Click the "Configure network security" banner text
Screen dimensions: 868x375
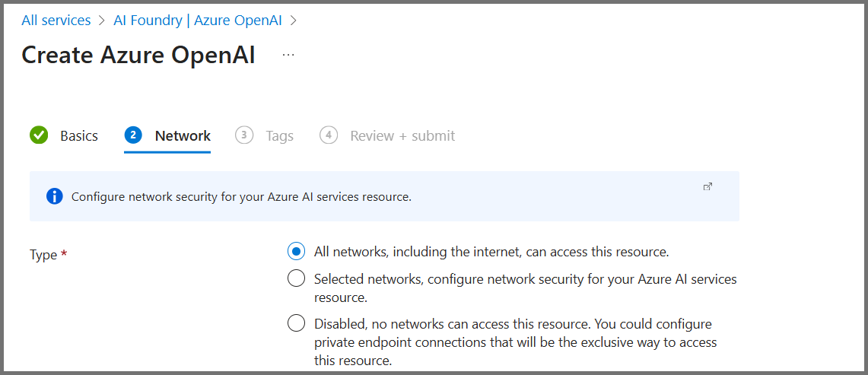[241, 197]
